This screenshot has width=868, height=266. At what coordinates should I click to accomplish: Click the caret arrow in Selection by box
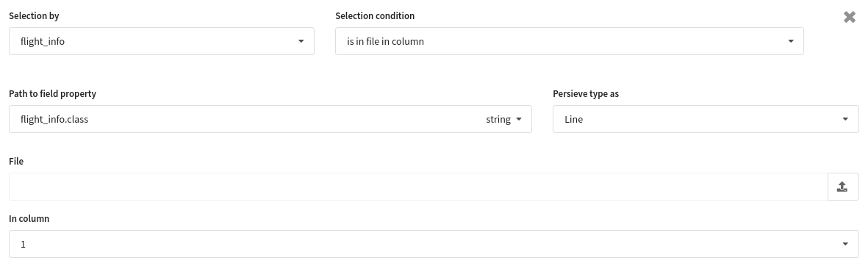[301, 41]
